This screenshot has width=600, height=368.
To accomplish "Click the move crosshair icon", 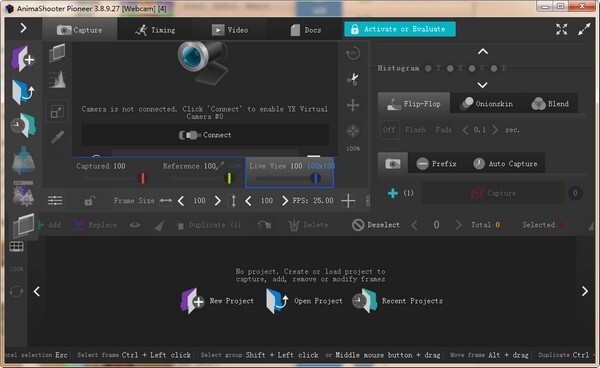I will coord(353,105).
